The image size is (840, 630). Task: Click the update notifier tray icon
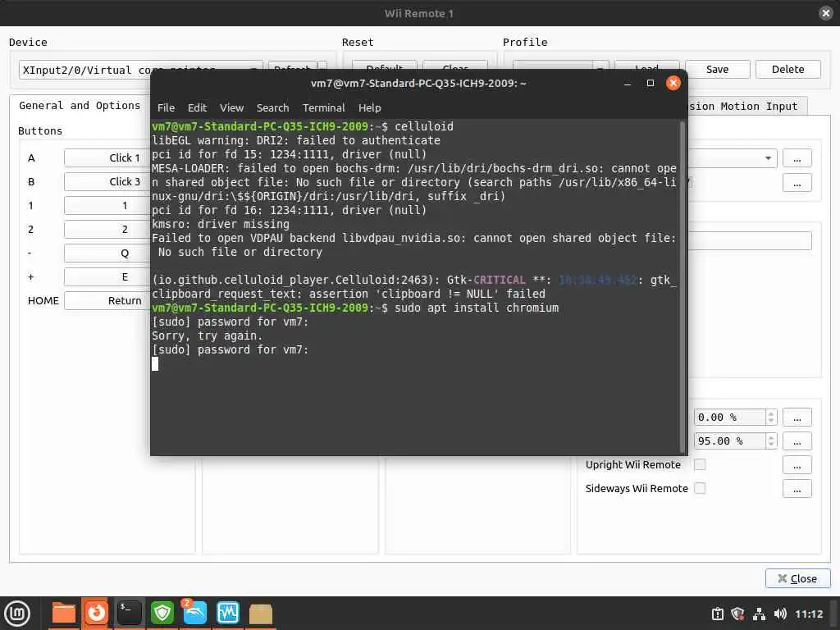click(717, 614)
